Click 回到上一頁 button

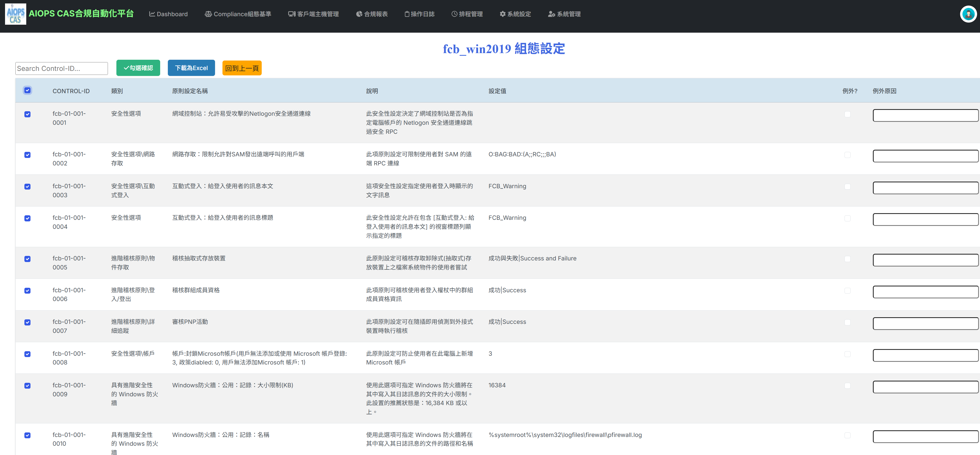tap(242, 68)
